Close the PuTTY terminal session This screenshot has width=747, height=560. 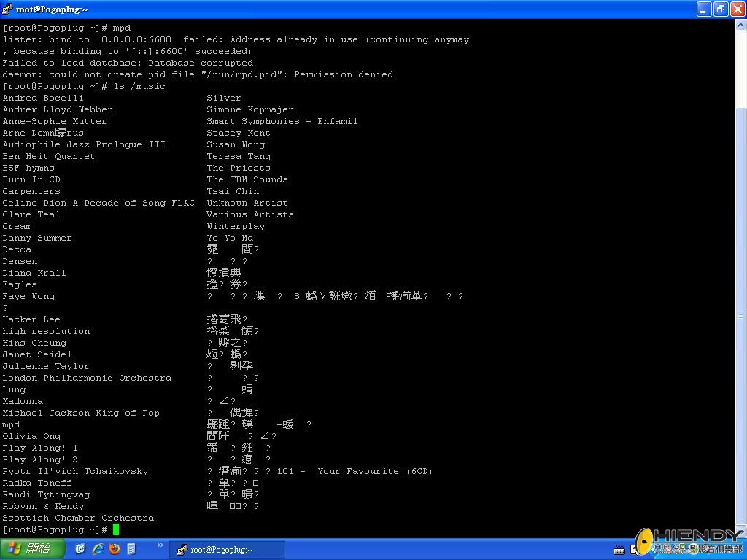click(x=738, y=9)
